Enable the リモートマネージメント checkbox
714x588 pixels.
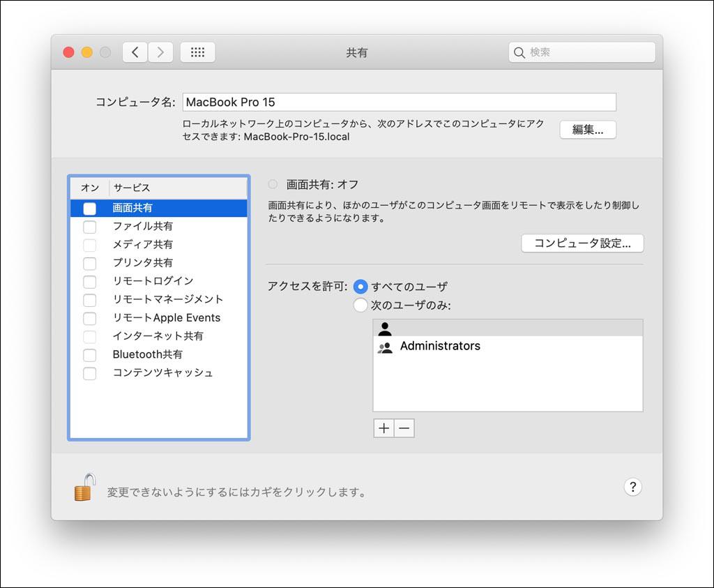coord(90,300)
